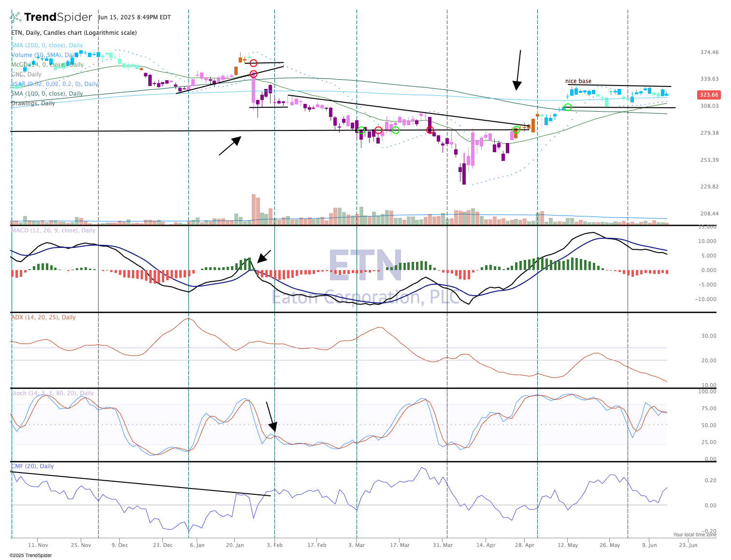Click the red circle marker at the January peak
Screen dimensions: 731x560
click(253, 63)
